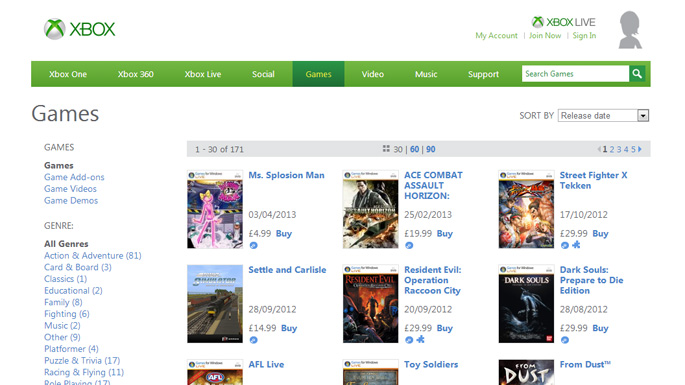Screen dimensions: 685x385
Task: Filter by Action & Adventure genre
Action: (x=93, y=256)
